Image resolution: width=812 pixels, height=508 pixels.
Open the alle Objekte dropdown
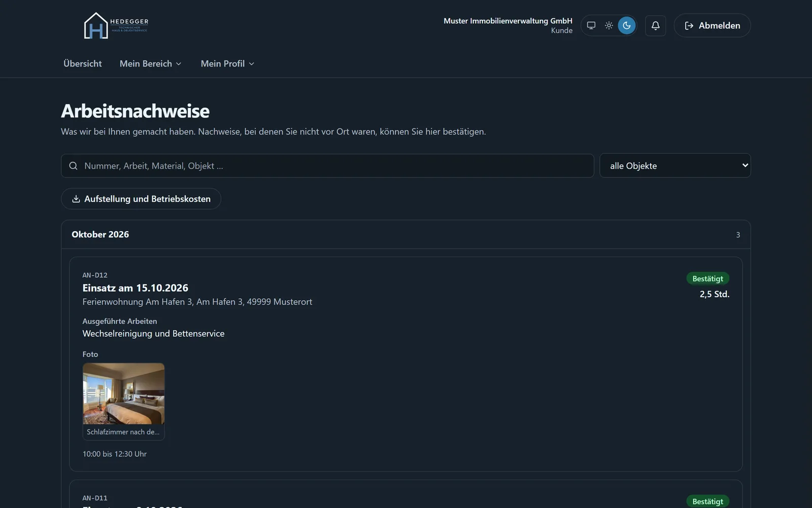[675, 166]
